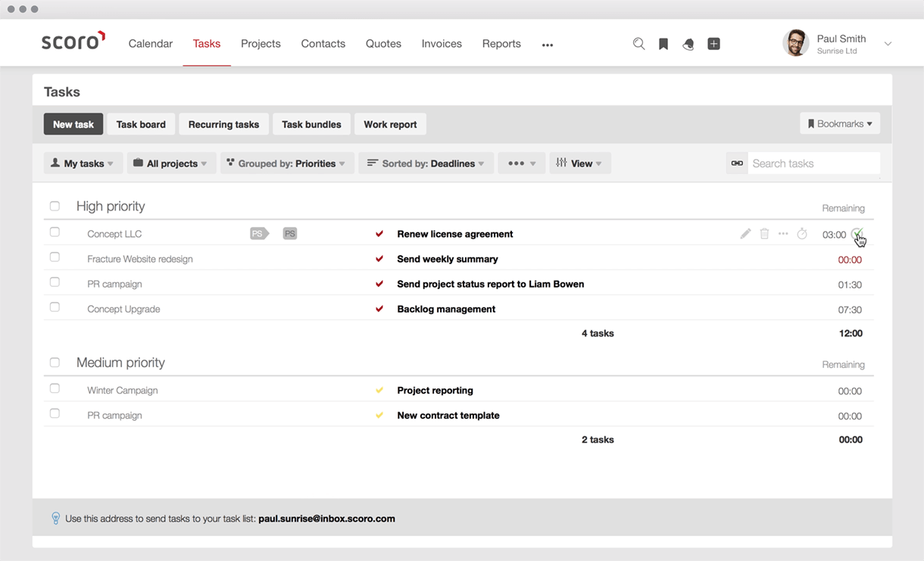924x561 pixels.
Task: Click the Winter Campaign project name
Action: tap(123, 391)
